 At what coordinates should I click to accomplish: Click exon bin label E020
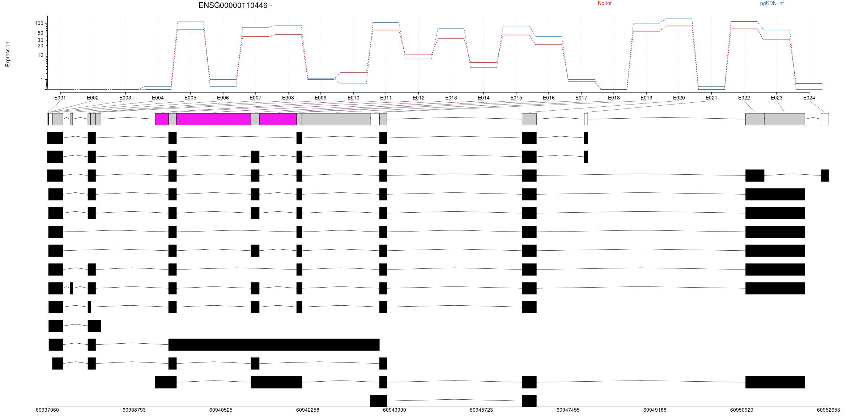pyautogui.click(x=679, y=98)
